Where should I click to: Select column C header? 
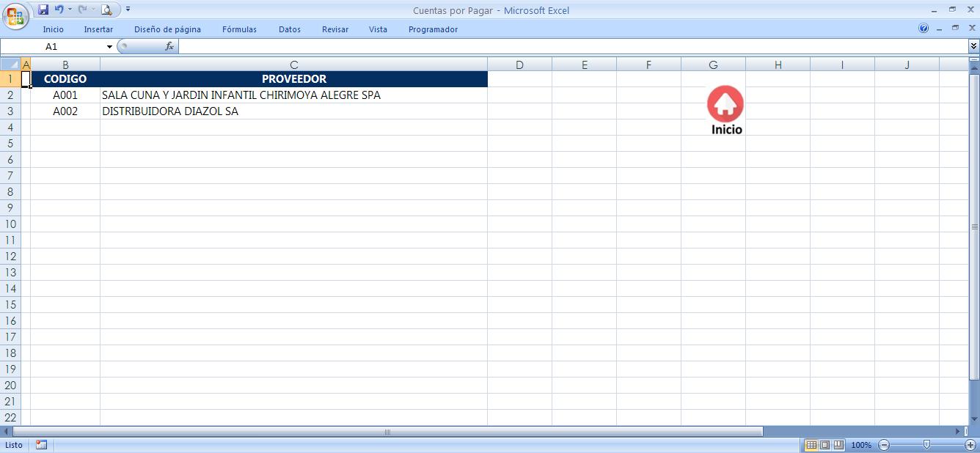pyautogui.click(x=293, y=65)
